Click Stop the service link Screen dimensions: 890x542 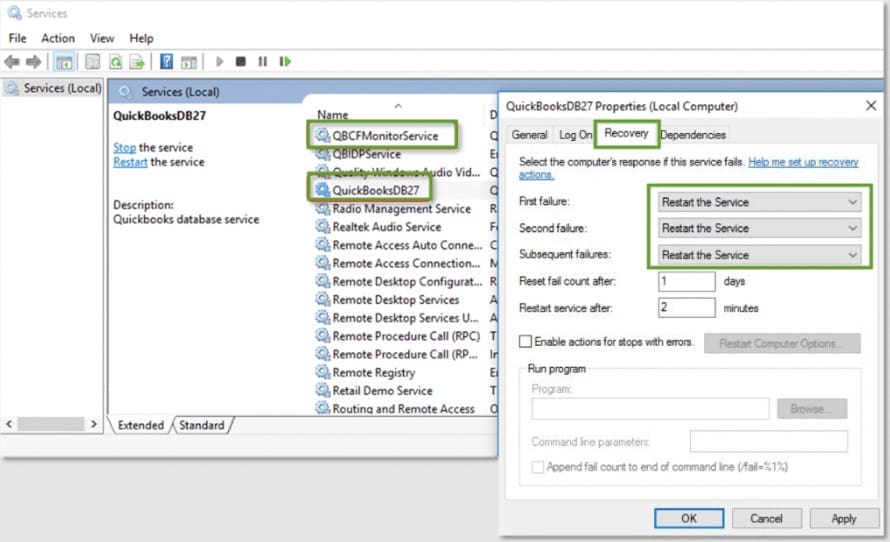[124, 148]
